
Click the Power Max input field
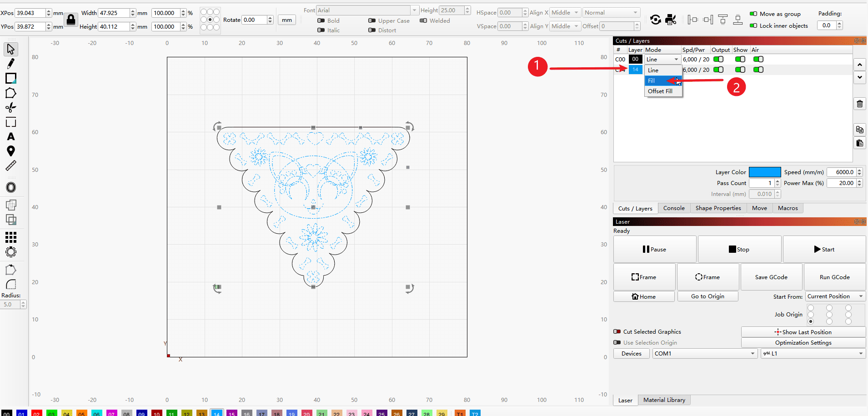(x=841, y=183)
